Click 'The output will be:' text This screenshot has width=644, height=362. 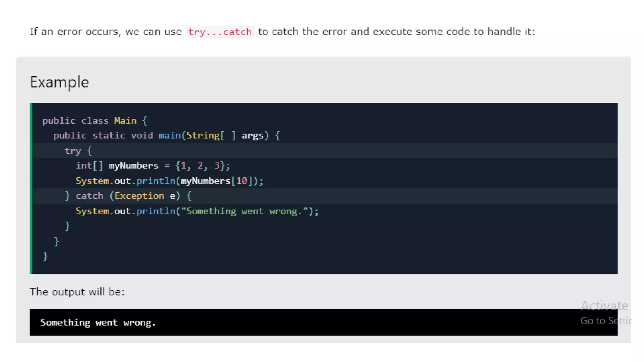(77, 292)
